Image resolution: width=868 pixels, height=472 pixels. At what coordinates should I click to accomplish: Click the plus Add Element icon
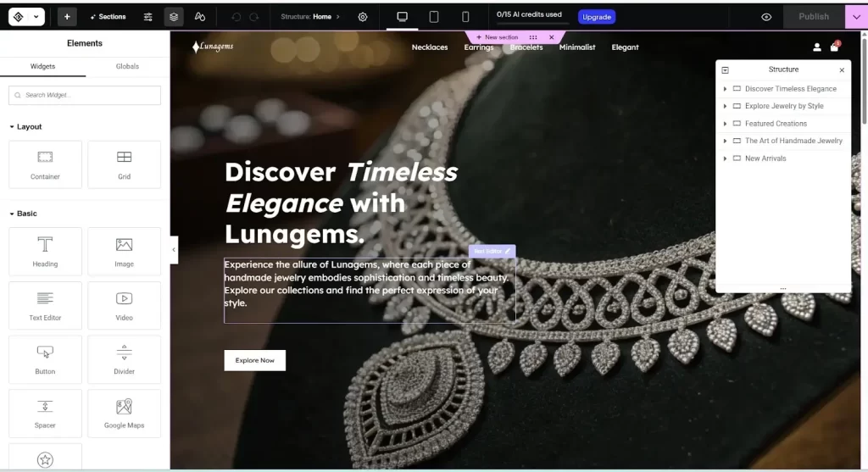pos(67,17)
